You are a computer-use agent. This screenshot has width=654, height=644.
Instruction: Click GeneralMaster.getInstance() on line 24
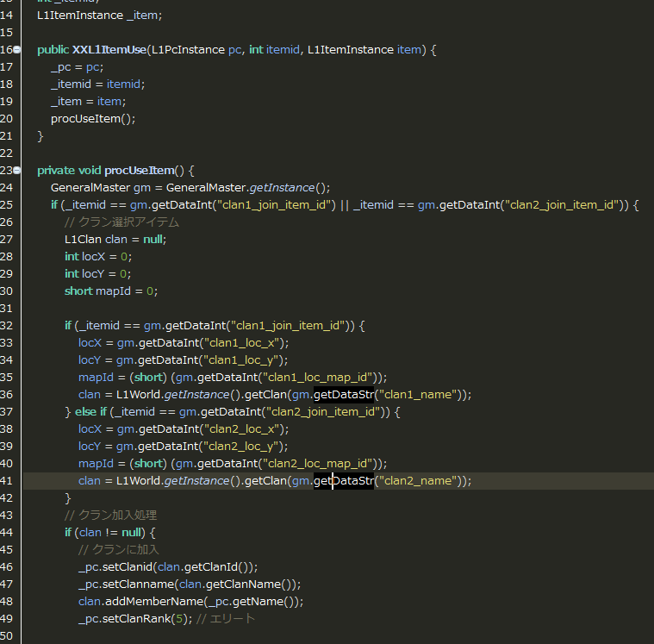tap(248, 188)
